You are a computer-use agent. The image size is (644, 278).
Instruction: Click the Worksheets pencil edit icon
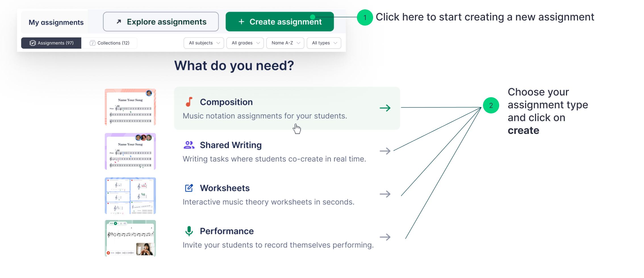click(x=189, y=188)
